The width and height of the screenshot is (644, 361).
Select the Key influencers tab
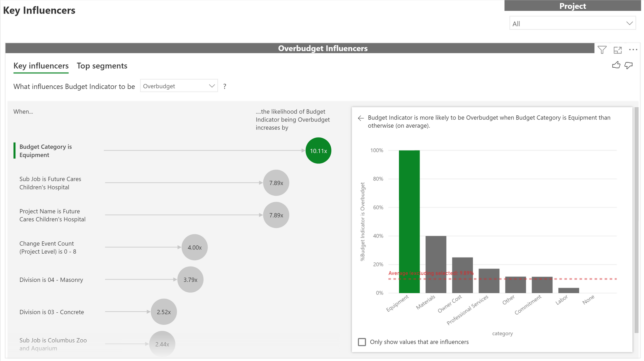coord(41,66)
